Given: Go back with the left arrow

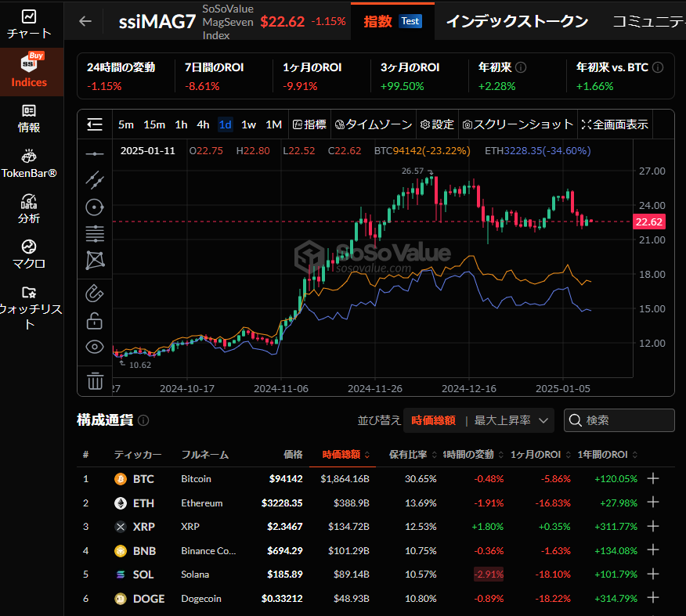Looking at the screenshot, I should (85, 21).
